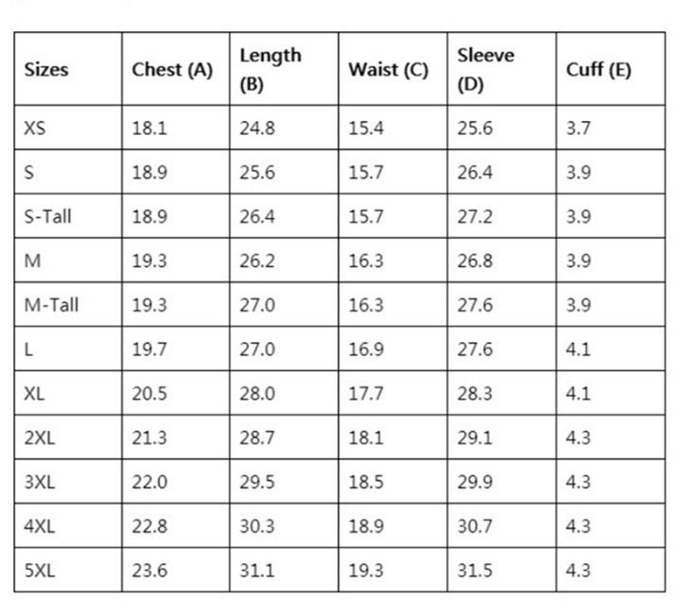Click the 2XL sleeve value 29.1
Screen dimensions: 677x616
pos(475,437)
